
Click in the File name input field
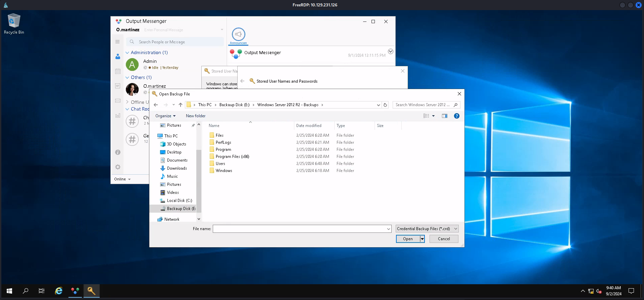(300, 229)
